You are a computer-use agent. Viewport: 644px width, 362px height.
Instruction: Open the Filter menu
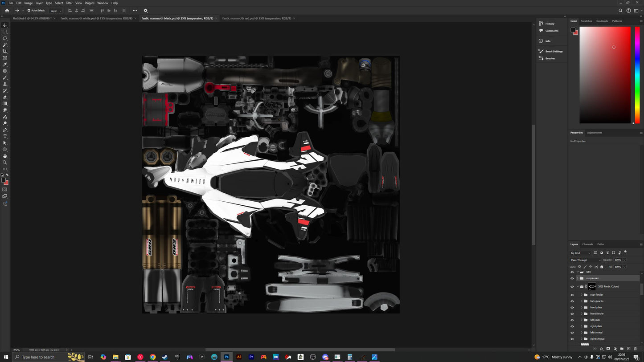tap(69, 3)
